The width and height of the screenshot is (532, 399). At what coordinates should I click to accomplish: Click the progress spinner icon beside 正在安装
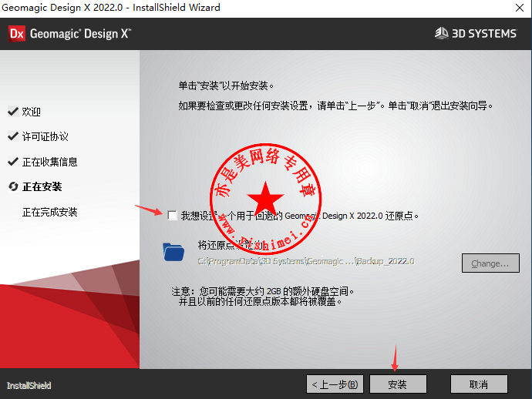tap(12, 186)
